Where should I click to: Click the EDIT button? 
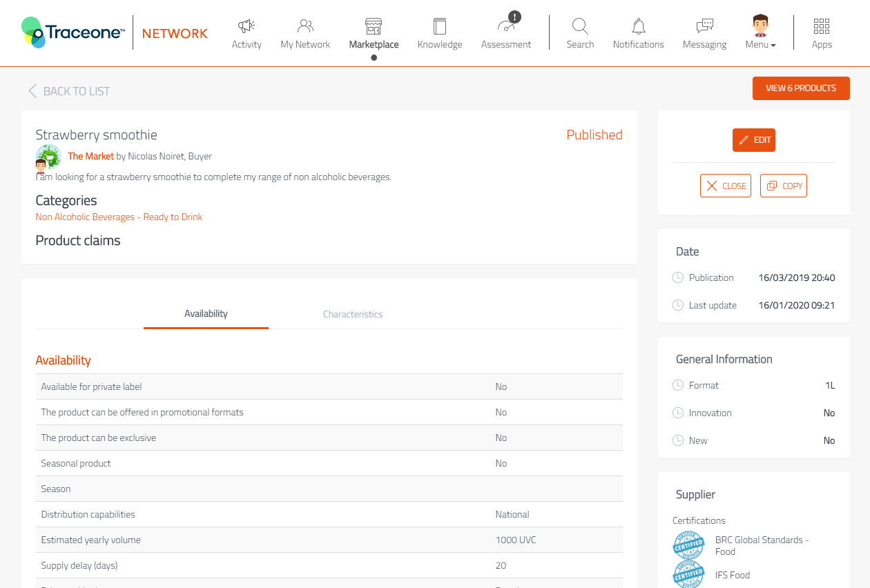753,139
